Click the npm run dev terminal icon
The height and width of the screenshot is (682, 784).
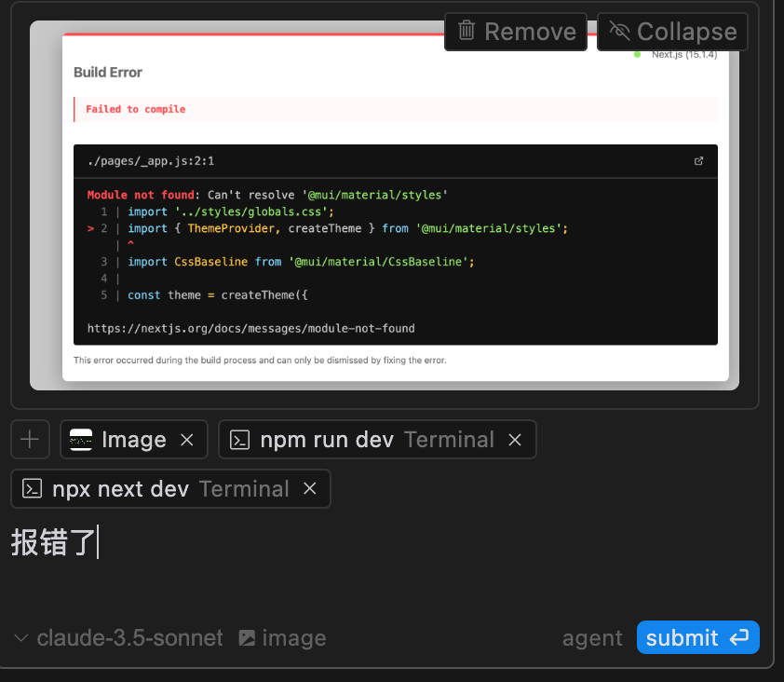point(239,440)
